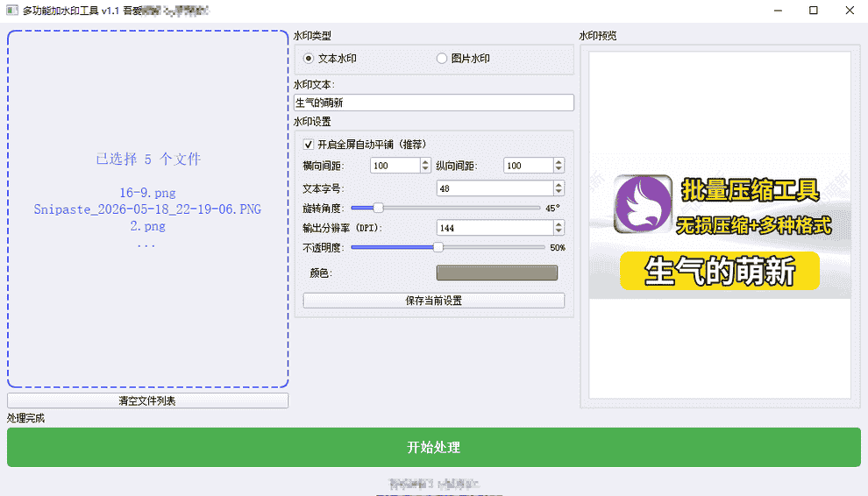Screen dimensions: 868x496
Task: Click the 文本字号 value field
Action: [494, 188]
